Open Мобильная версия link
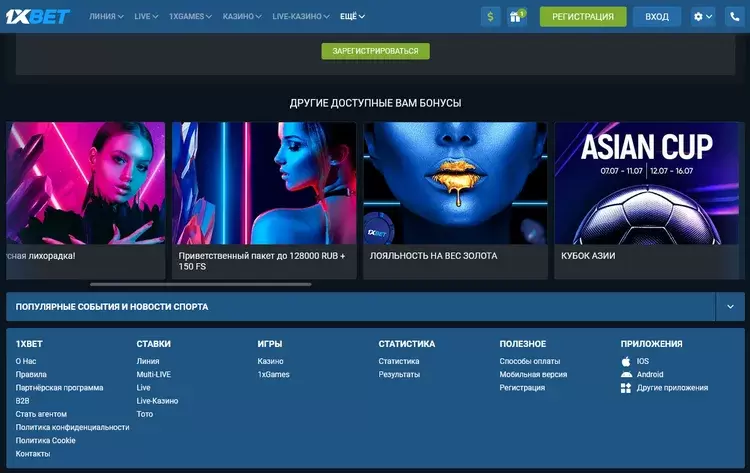This screenshot has height=473, width=750. tap(533, 374)
